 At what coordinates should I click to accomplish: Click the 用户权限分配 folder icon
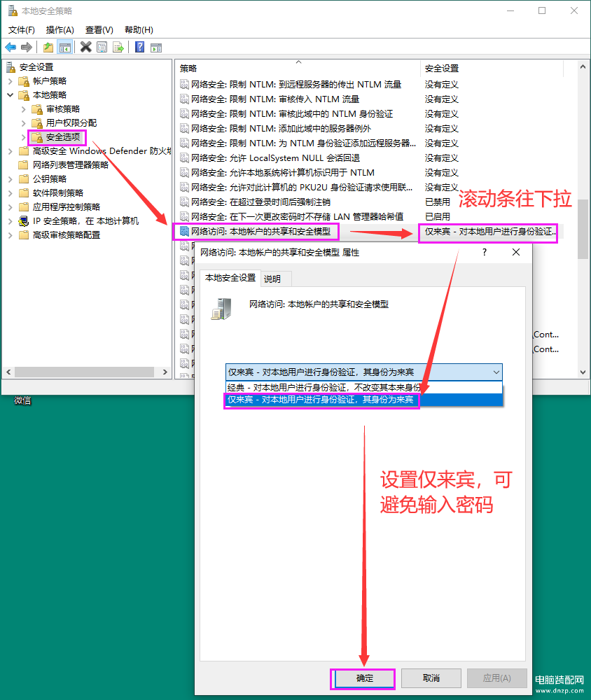pos(37,123)
